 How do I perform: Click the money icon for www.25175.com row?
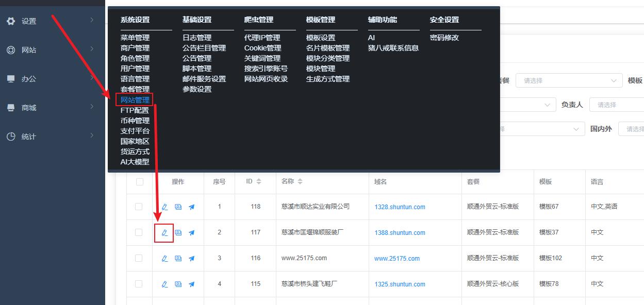178,258
